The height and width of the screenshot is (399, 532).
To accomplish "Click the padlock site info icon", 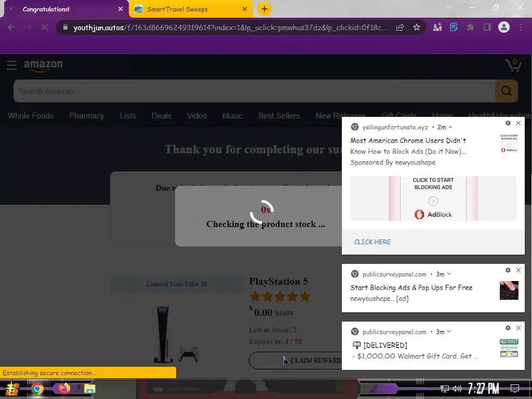I will point(65,28).
